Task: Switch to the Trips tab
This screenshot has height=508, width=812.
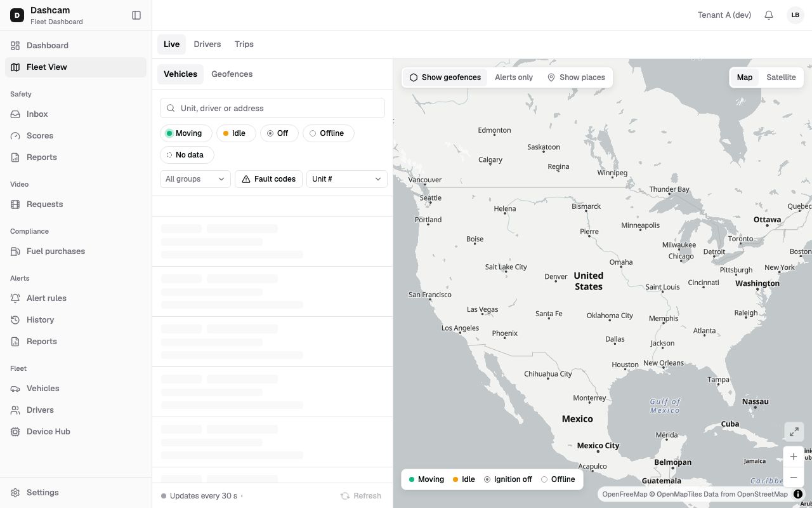Action: (x=244, y=44)
